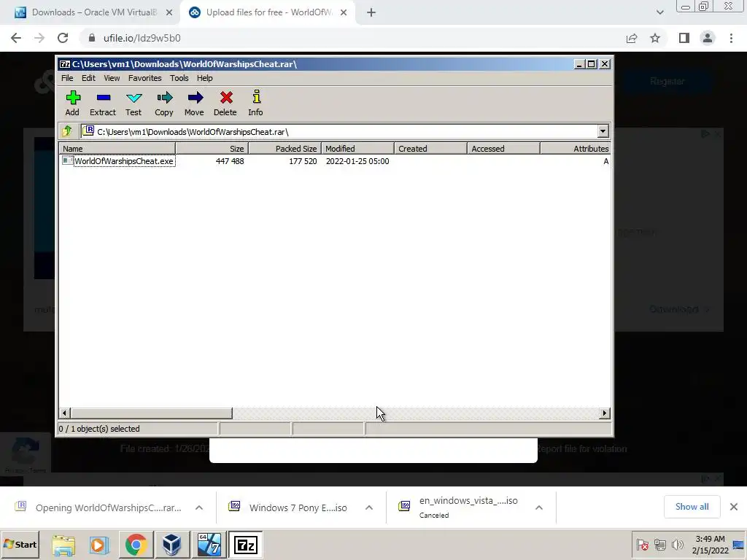Screen dimensions: 747x560
Task: Bookmark this page with star icon
Action: click(x=655, y=38)
